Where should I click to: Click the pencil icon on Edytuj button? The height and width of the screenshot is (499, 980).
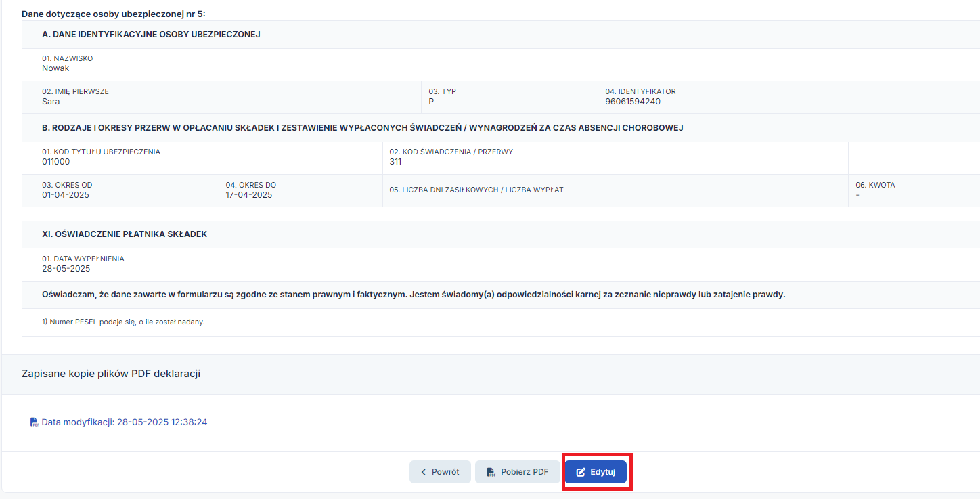coord(581,472)
